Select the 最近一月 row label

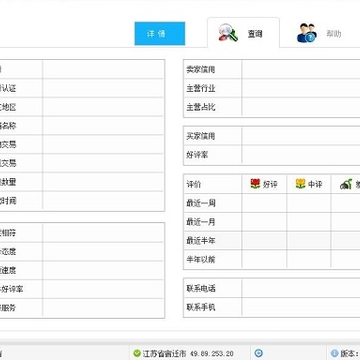click(x=201, y=222)
